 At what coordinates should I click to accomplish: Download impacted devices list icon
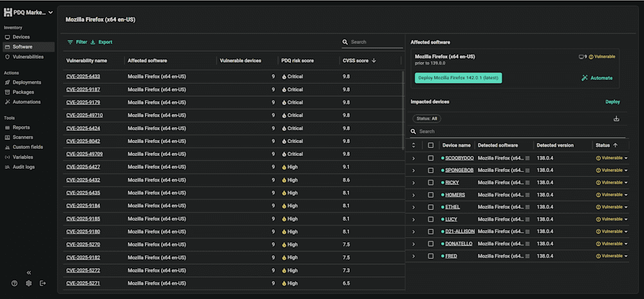tap(616, 119)
